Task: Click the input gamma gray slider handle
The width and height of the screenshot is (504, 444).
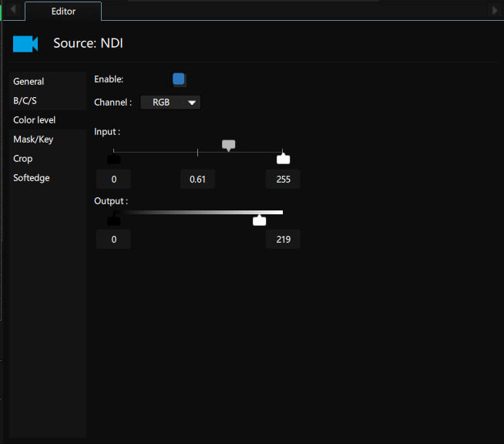Action: (228, 145)
